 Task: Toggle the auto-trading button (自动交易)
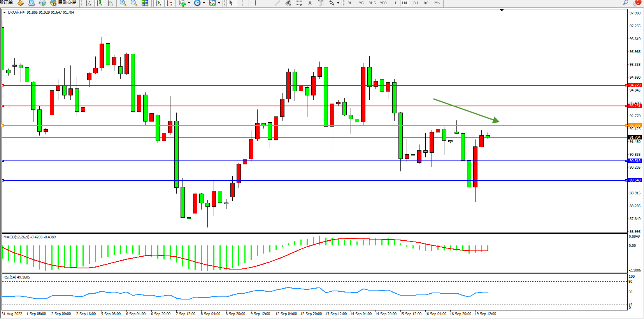63,3
